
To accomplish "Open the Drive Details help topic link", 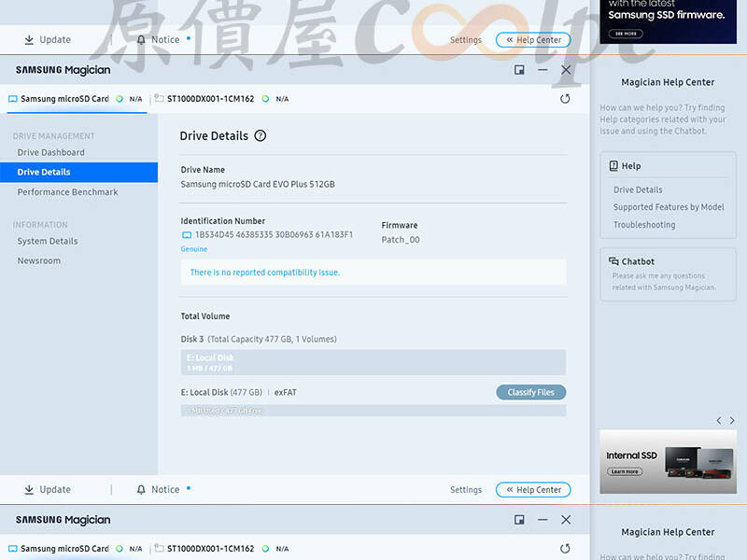I will [x=638, y=190].
